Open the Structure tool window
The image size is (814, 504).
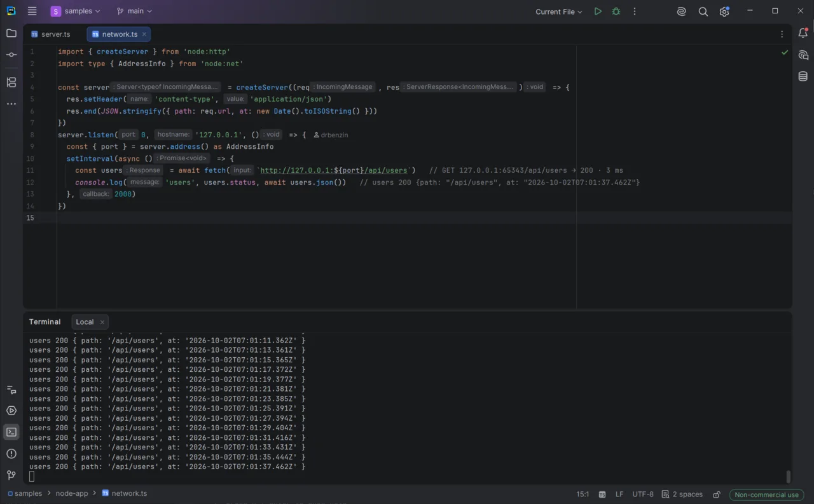tap(11, 82)
